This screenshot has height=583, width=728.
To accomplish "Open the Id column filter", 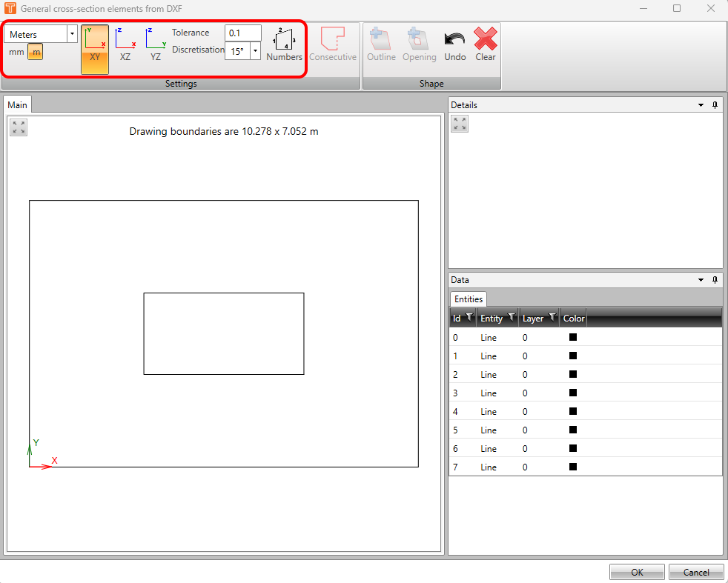I will point(469,318).
